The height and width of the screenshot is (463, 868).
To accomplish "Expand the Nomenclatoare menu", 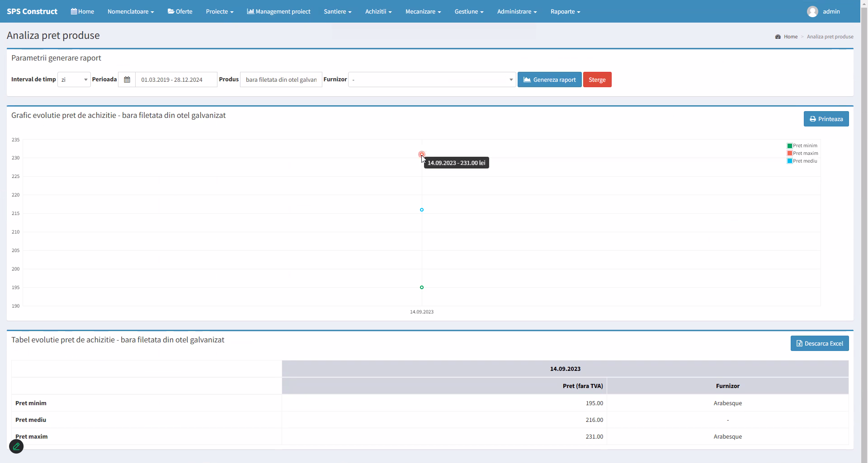I will click(x=131, y=11).
